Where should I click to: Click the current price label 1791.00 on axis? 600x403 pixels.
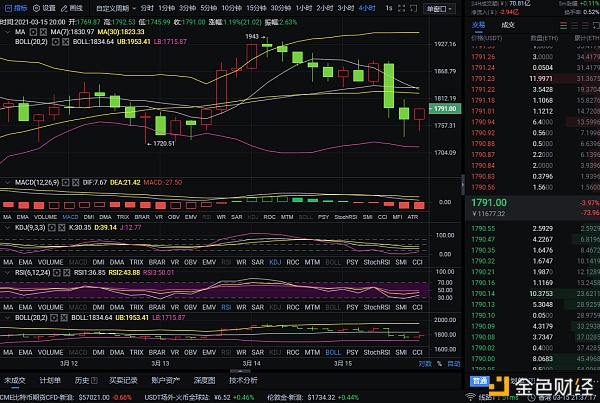tap(444, 108)
